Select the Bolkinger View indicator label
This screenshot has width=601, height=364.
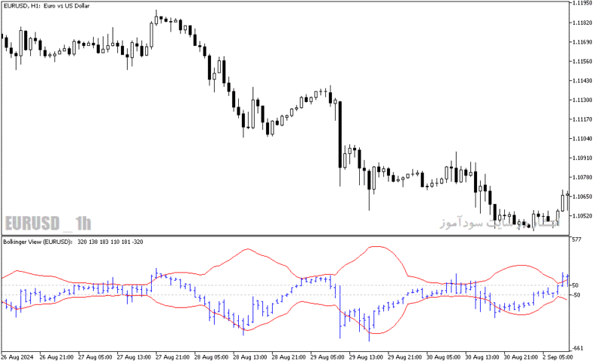pyautogui.click(x=38, y=242)
